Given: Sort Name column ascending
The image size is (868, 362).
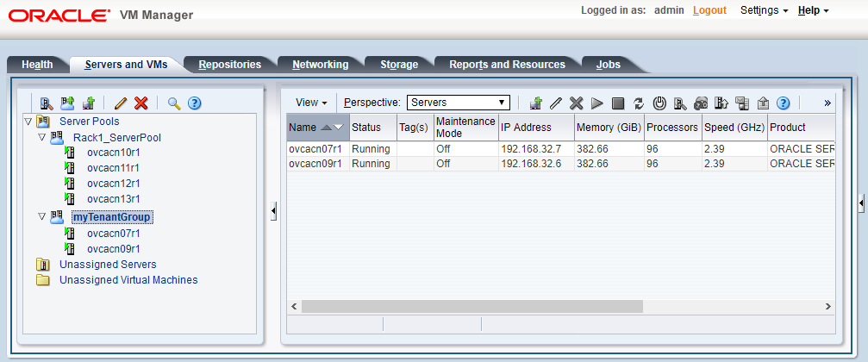Looking at the screenshot, I should click(x=327, y=128).
